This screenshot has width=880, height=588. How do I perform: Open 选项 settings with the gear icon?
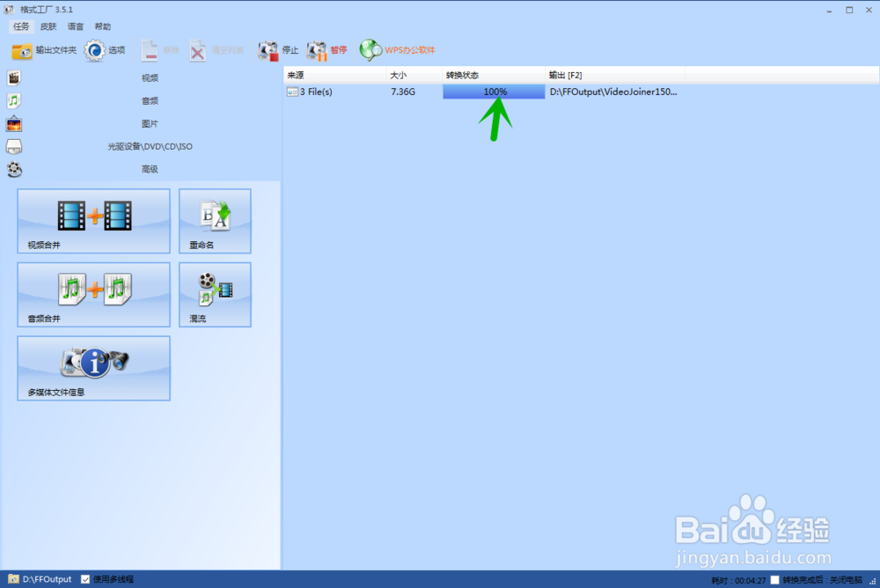point(105,50)
